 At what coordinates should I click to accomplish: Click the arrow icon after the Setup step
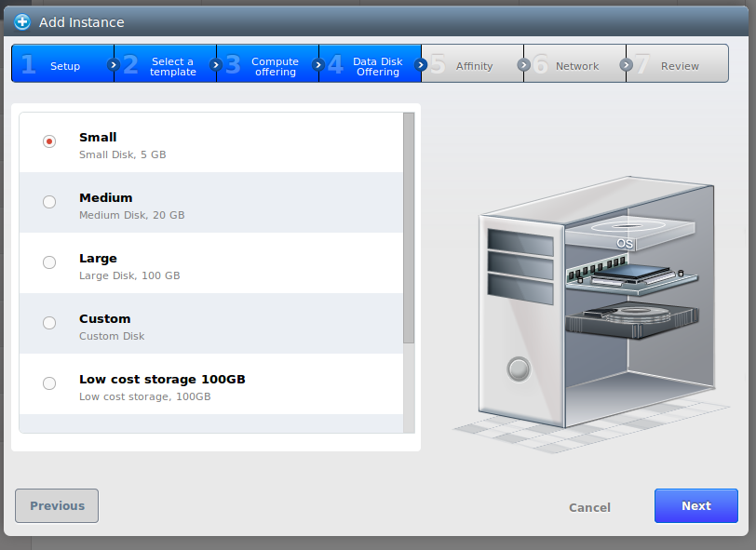pos(114,64)
